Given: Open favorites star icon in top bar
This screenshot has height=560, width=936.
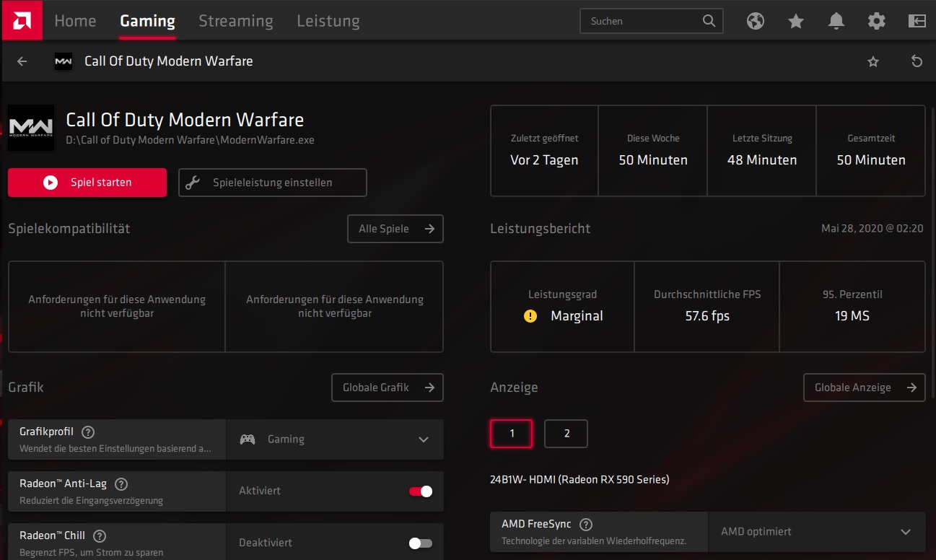Looking at the screenshot, I should coord(796,22).
